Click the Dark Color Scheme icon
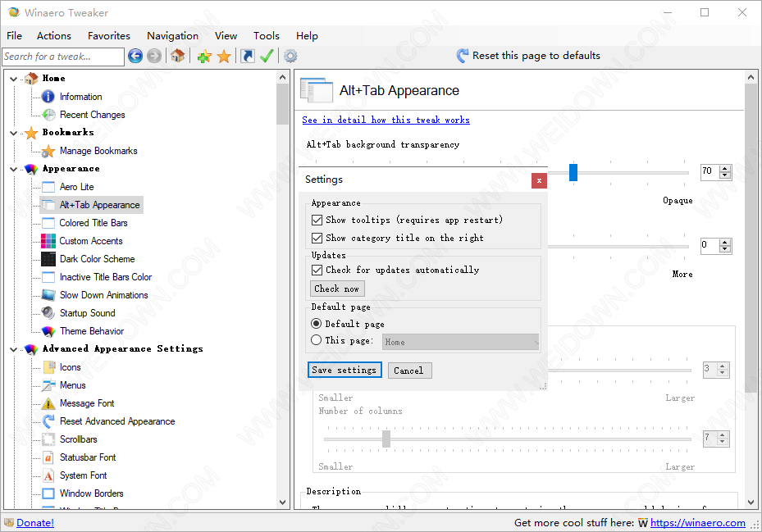Screen dimensions: 762x532 (48, 259)
